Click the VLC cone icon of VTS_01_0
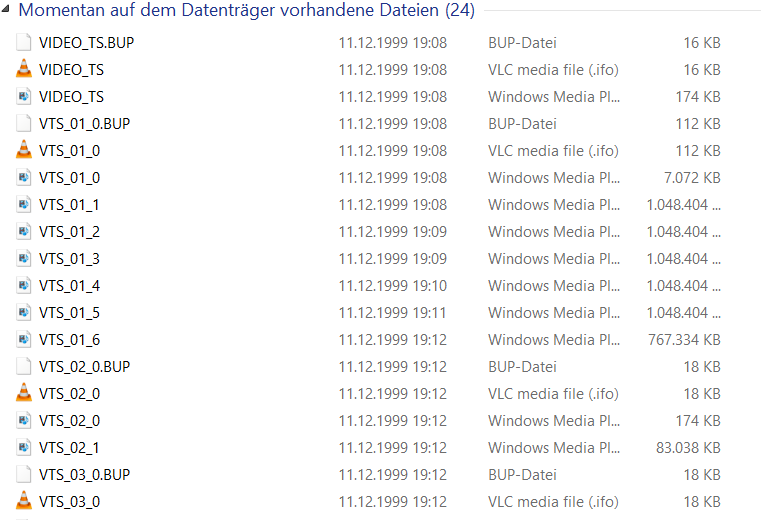 pyautogui.click(x=23, y=150)
